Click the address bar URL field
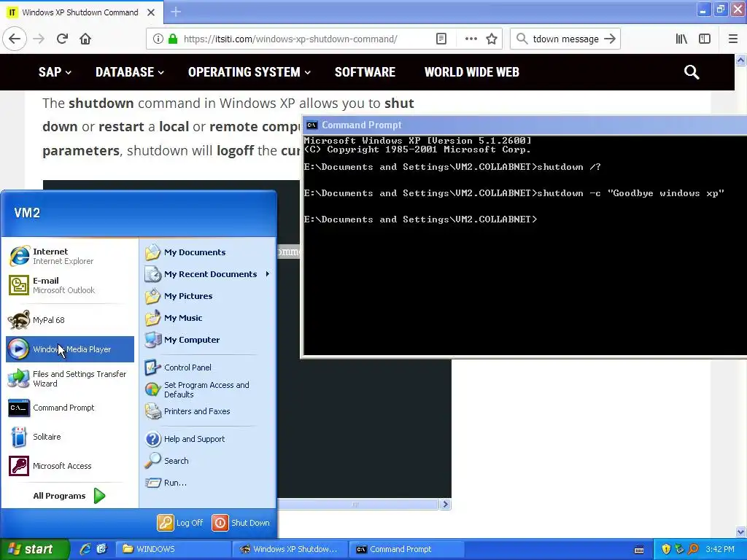 point(290,39)
